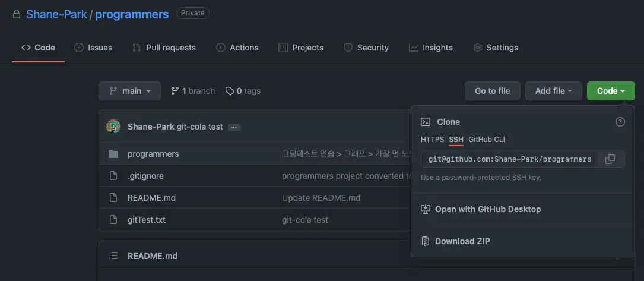The height and width of the screenshot is (281, 644).
Task: Click the Issues circle icon
Action: (x=79, y=48)
